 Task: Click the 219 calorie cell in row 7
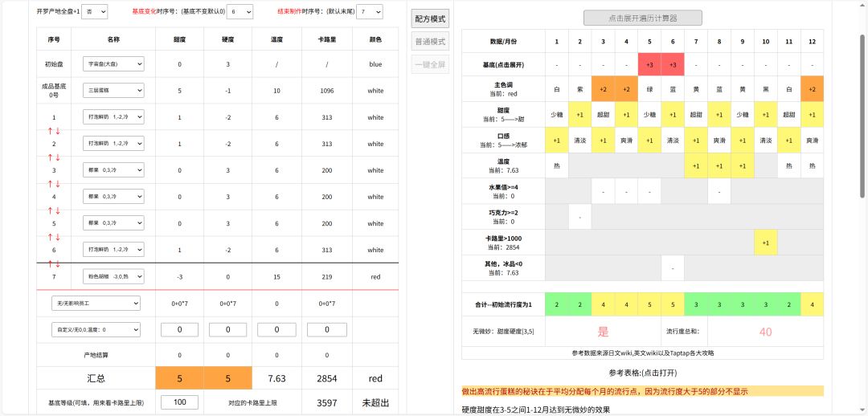tap(327, 276)
